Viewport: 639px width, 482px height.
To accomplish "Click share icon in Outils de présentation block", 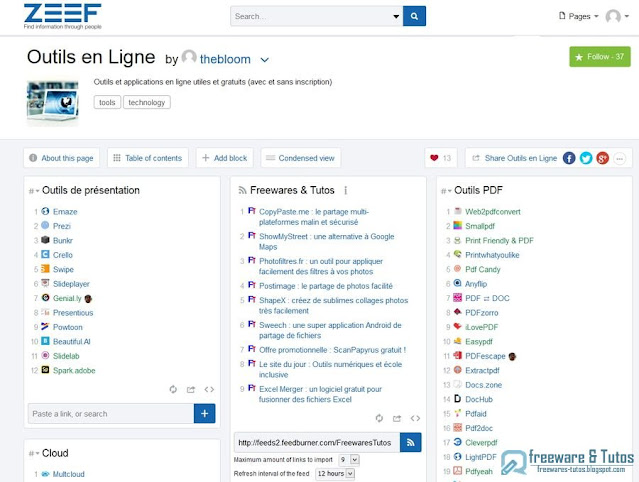I will pos(191,390).
